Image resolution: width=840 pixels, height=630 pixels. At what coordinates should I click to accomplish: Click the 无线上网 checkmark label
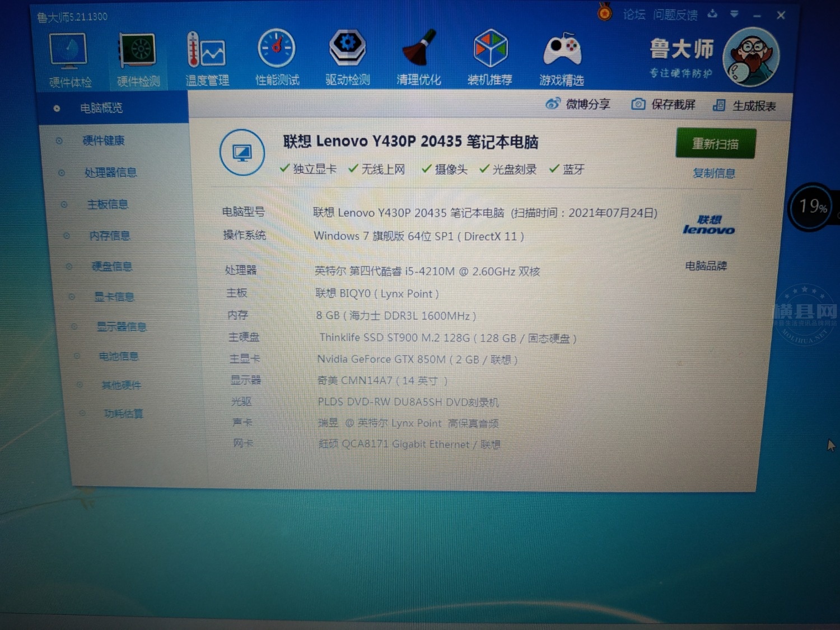[x=377, y=169]
